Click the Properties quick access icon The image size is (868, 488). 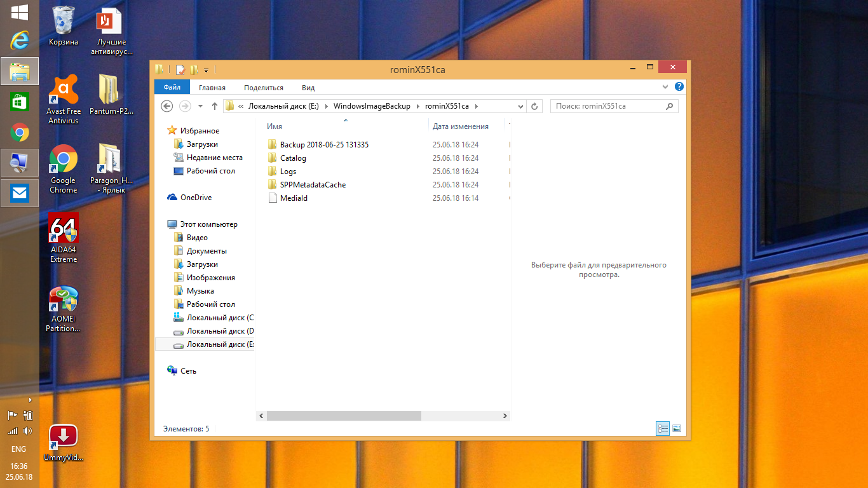(x=180, y=69)
